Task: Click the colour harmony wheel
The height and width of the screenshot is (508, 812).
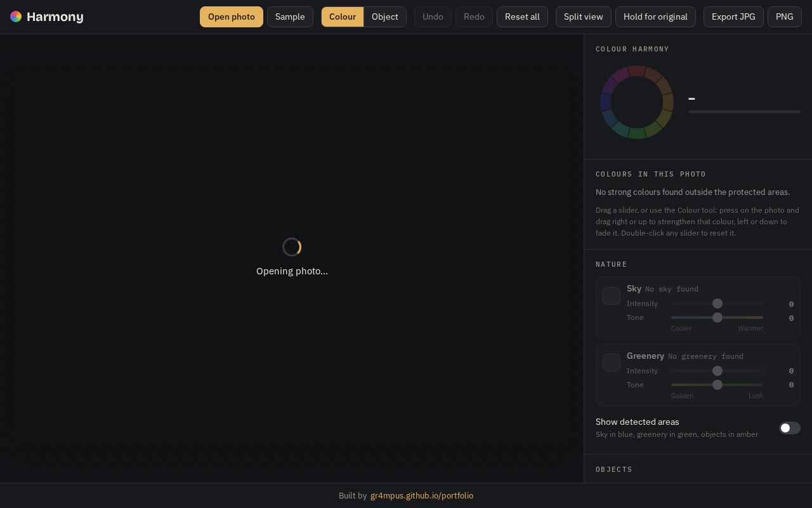Action: (x=636, y=102)
